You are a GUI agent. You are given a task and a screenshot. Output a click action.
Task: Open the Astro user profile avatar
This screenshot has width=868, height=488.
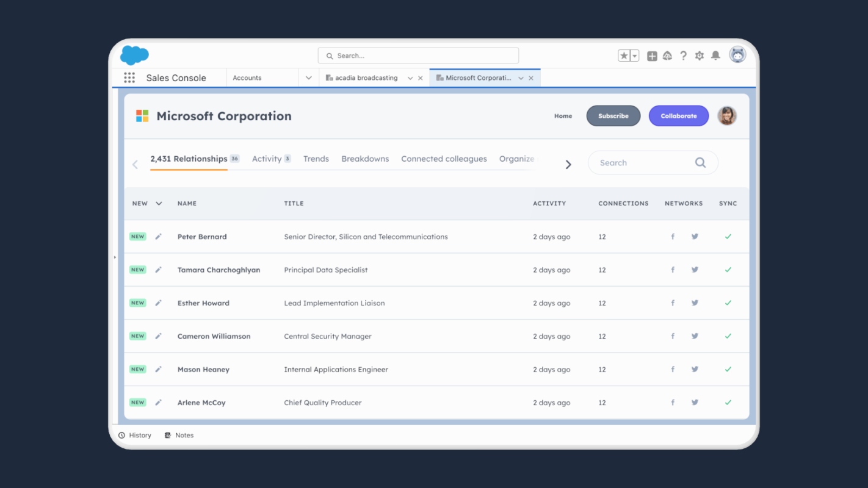[x=738, y=55]
